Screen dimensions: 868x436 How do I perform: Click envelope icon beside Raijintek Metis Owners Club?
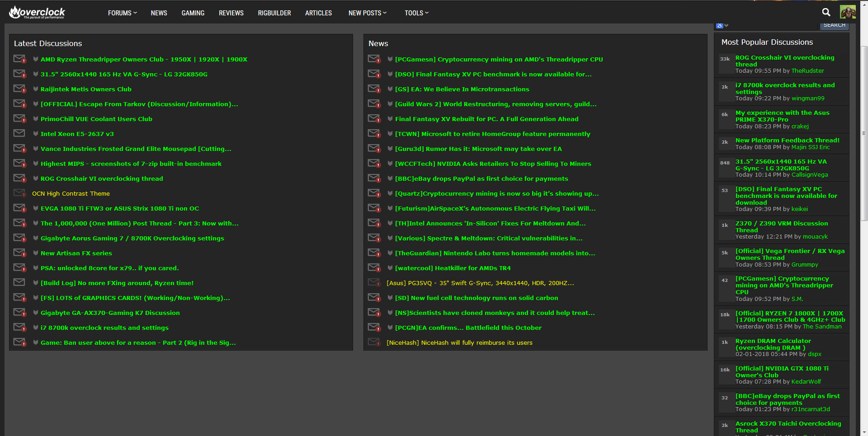pyautogui.click(x=19, y=89)
